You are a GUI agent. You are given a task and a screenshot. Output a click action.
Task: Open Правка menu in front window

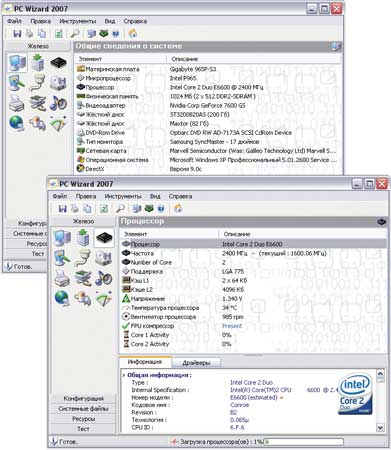pyautogui.click(x=86, y=196)
